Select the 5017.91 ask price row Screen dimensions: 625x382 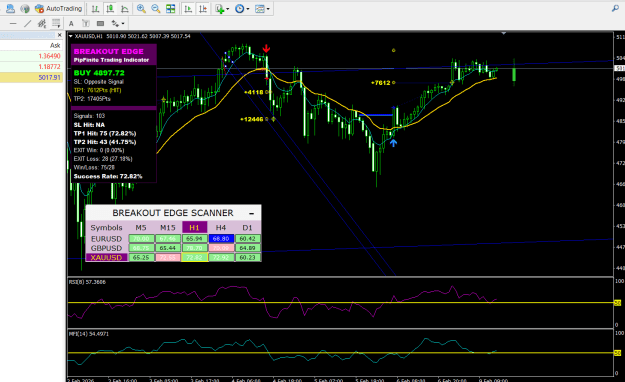[x=31, y=77]
